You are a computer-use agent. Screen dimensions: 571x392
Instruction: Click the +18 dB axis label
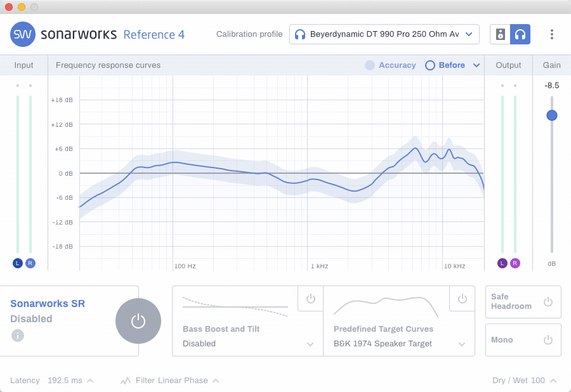coord(62,100)
